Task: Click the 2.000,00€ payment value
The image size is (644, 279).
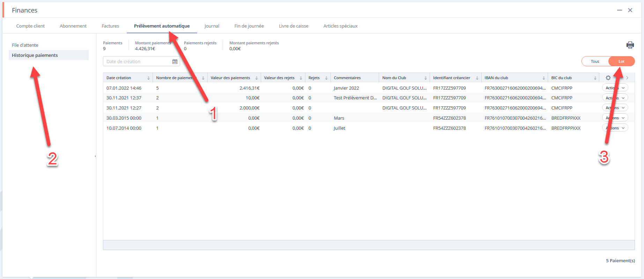Action: tap(250, 108)
